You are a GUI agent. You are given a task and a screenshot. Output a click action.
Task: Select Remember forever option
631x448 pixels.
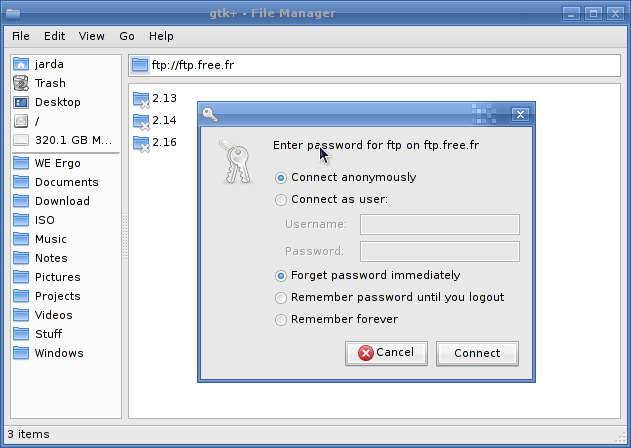coord(281,320)
